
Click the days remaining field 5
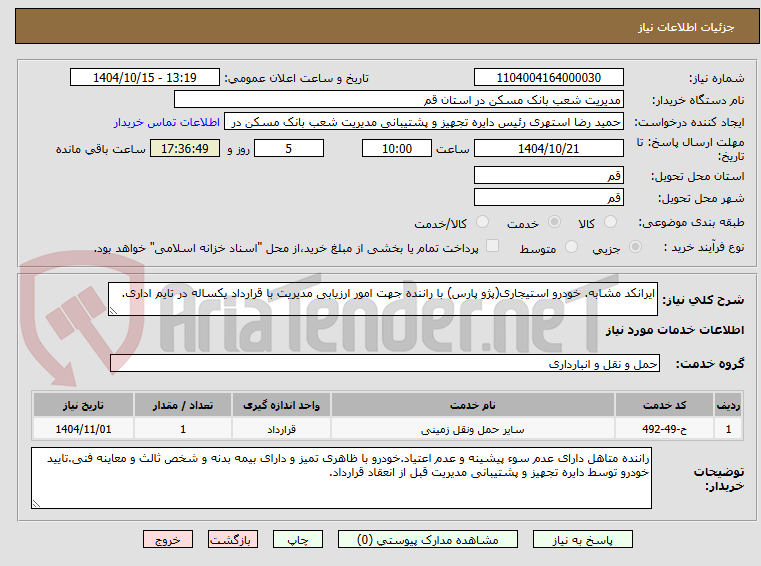pos(289,149)
